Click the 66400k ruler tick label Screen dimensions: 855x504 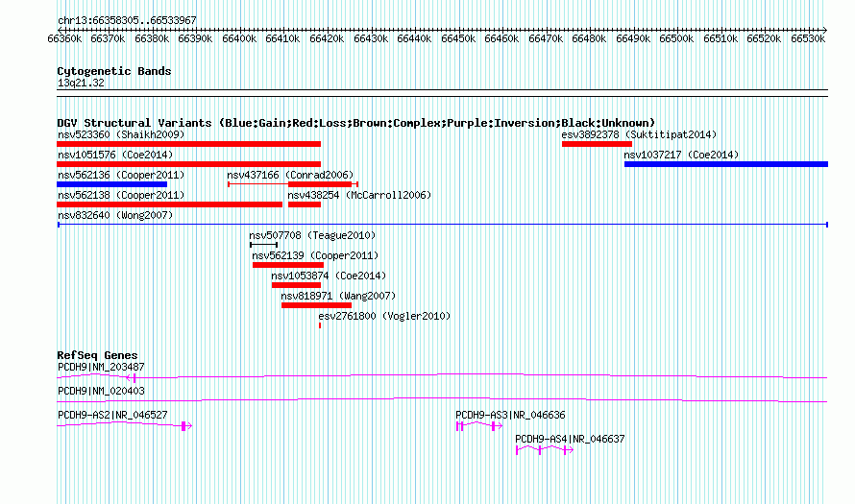239,38
